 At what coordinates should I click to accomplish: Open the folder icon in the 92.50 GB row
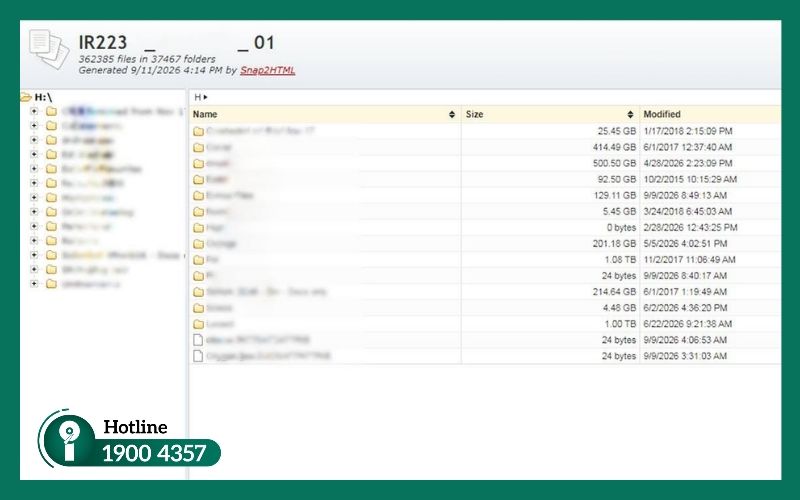(198, 180)
